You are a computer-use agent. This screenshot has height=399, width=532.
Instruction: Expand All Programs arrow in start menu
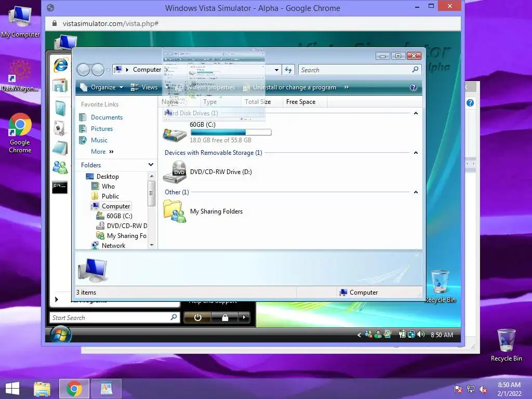[x=57, y=299]
